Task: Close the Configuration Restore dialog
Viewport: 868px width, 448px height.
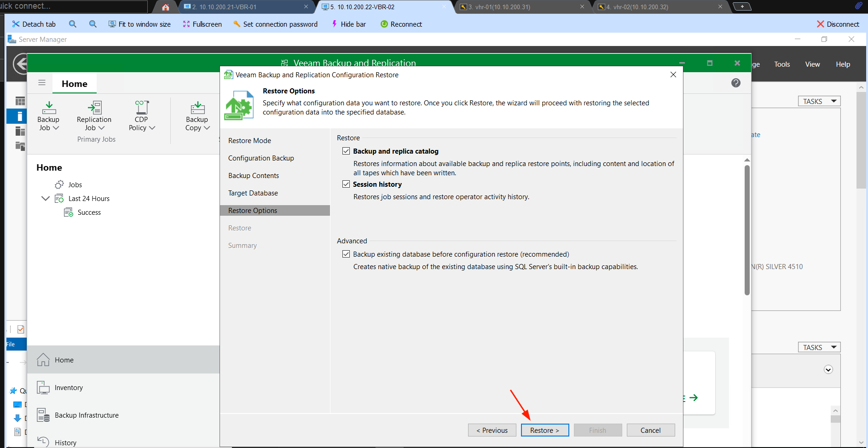Action: click(673, 75)
